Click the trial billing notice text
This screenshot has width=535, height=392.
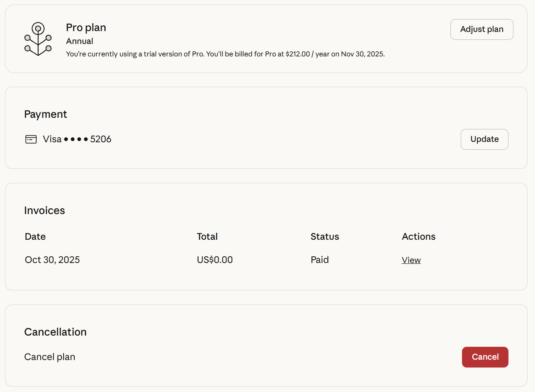[x=225, y=54]
